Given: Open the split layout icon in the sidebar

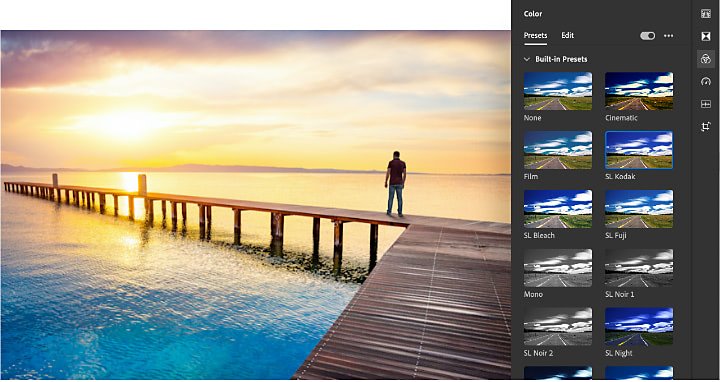Looking at the screenshot, I should 706,104.
